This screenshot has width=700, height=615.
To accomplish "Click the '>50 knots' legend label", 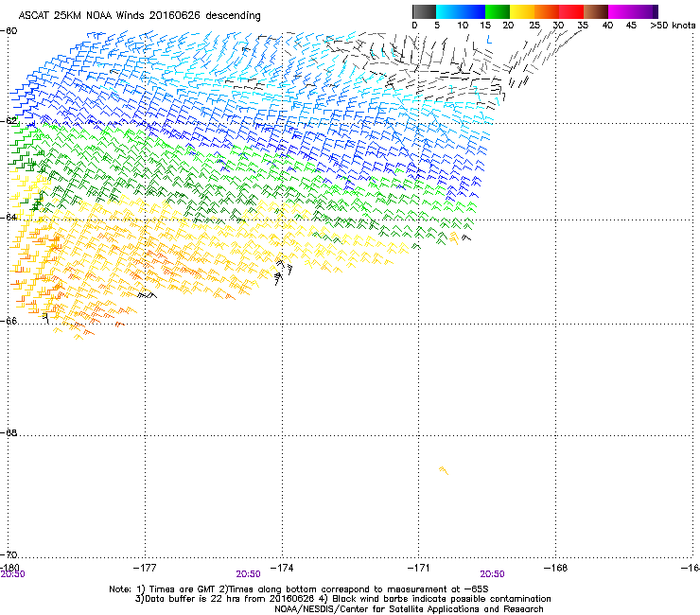I will [x=673, y=25].
